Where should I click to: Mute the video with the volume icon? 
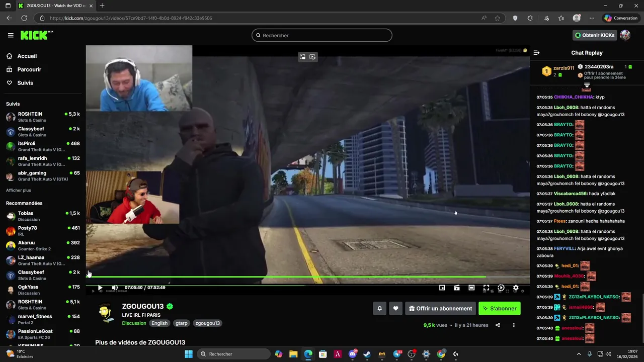(x=115, y=288)
